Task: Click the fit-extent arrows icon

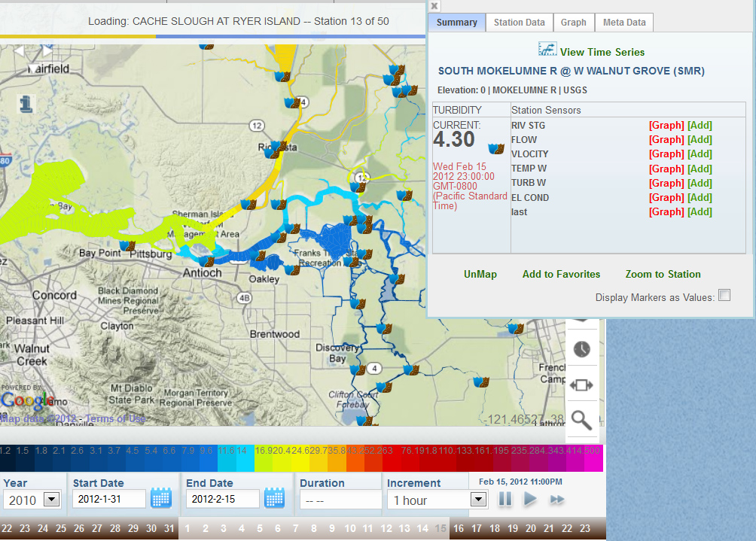Action: [x=581, y=385]
